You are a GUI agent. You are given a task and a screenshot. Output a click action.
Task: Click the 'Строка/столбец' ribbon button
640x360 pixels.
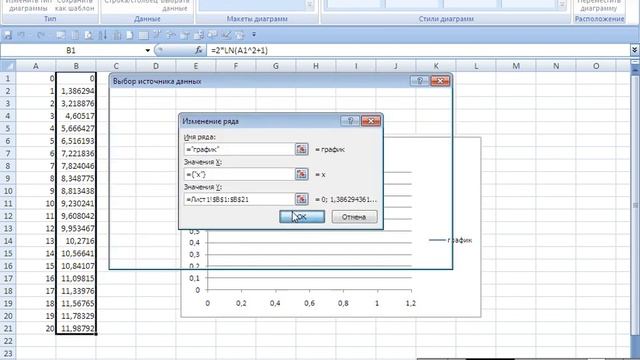click(130, 2)
